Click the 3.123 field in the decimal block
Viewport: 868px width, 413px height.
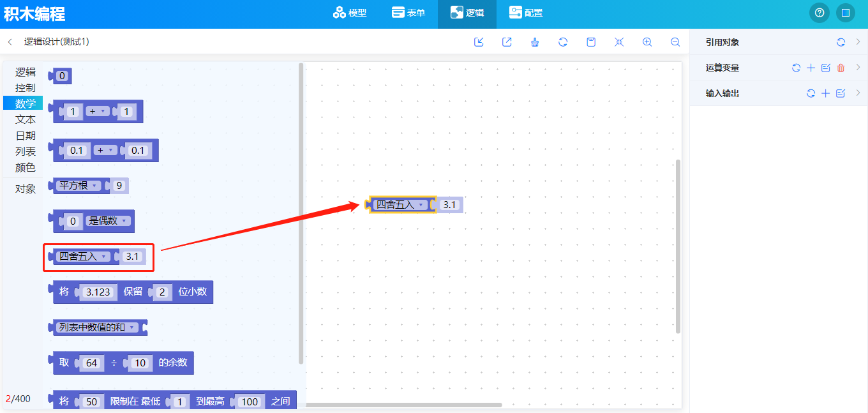click(98, 292)
